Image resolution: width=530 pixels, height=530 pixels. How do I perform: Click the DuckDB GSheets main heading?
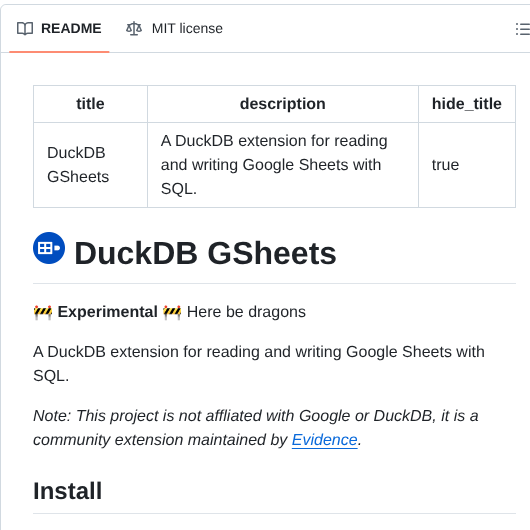click(205, 253)
